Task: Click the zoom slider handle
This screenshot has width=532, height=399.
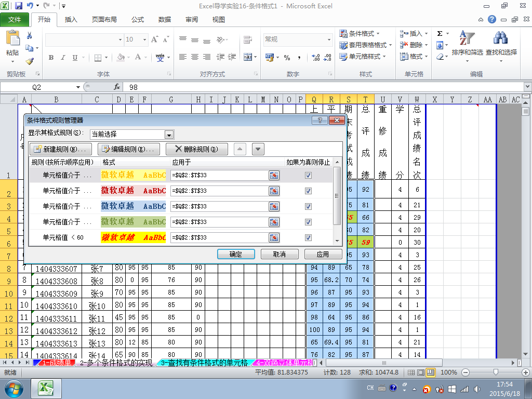Action: click(x=496, y=372)
